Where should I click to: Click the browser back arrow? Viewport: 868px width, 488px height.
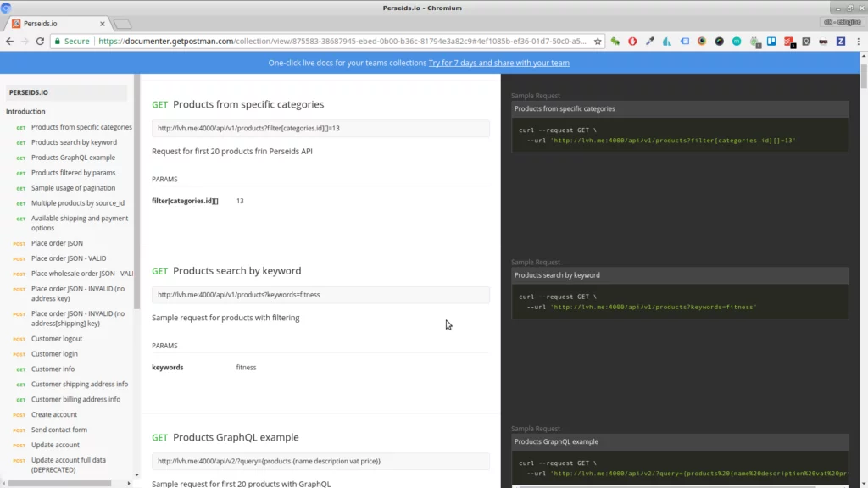[x=9, y=41]
